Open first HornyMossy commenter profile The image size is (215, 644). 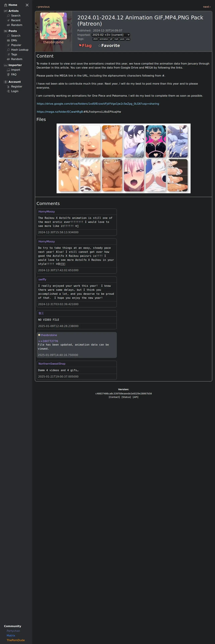[x=47, y=211]
